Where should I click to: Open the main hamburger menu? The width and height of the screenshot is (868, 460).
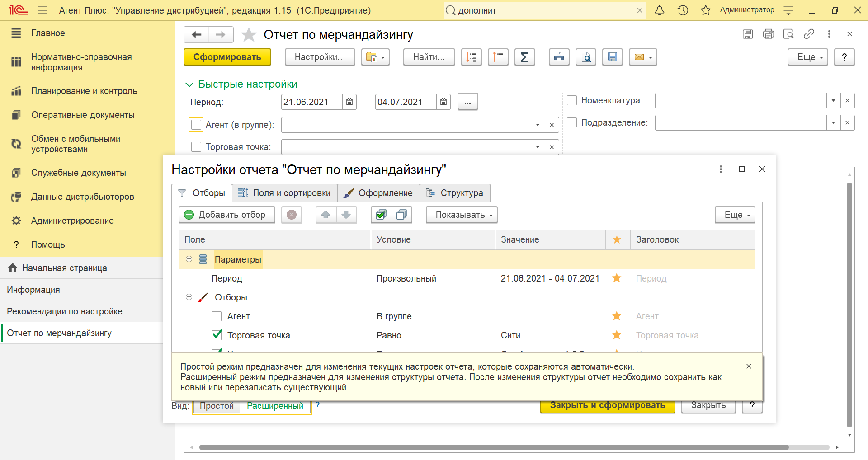[42, 10]
